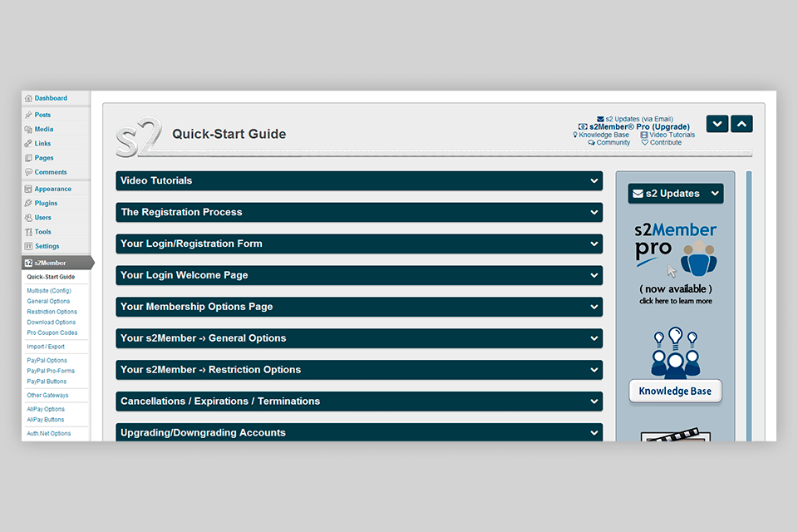Open Multisite (Config) submenu

(x=49, y=291)
